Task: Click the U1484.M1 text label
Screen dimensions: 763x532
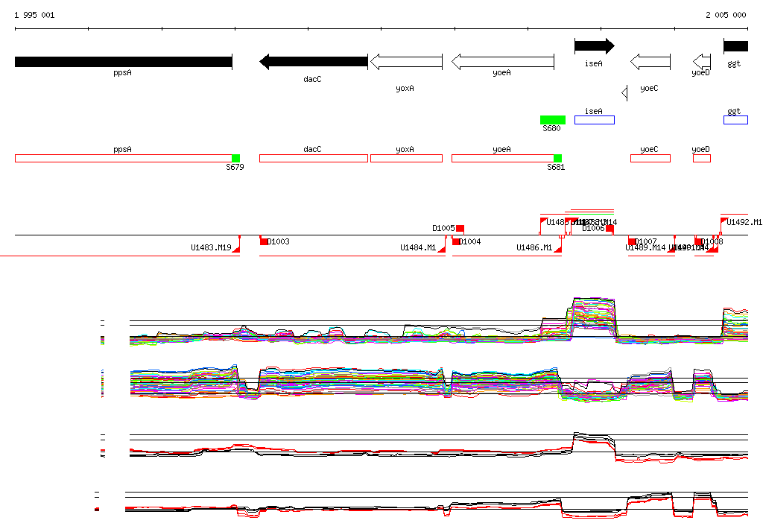Action: (x=418, y=248)
